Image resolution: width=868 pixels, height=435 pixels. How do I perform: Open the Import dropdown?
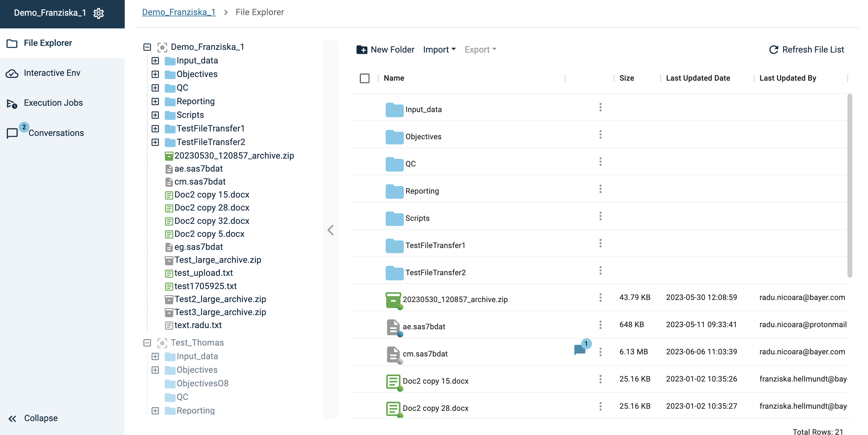[x=439, y=50]
